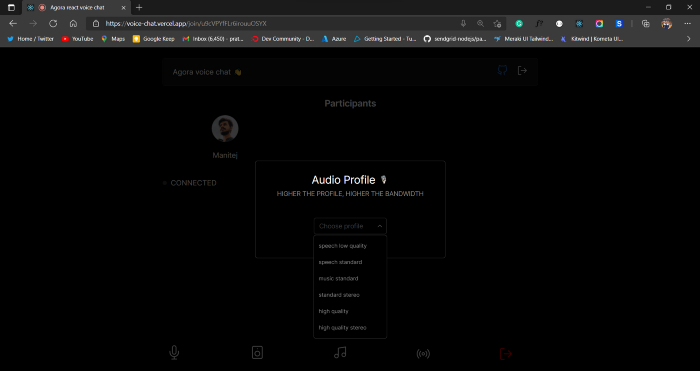Screen dimensions: 700x371
Task: Click the logout icon in app header
Action: (x=522, y=71)
